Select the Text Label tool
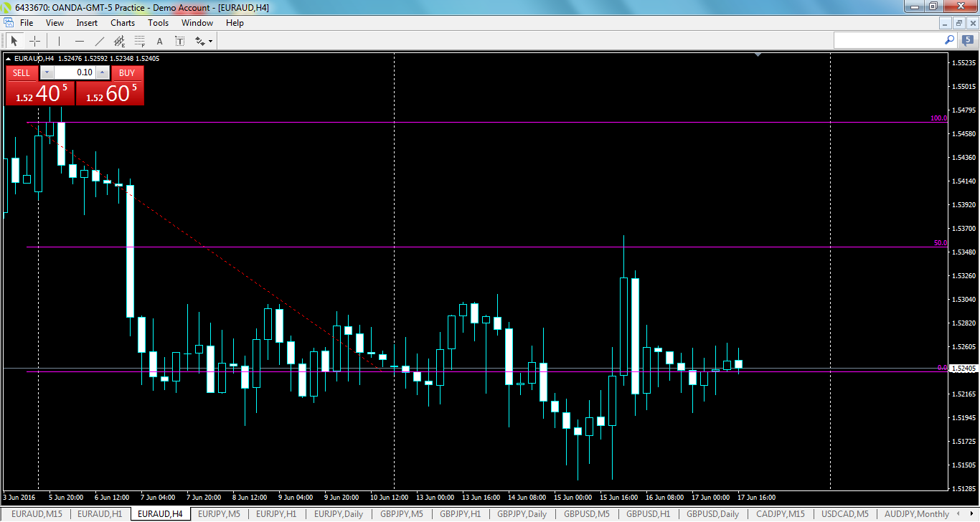 [181, 41]
